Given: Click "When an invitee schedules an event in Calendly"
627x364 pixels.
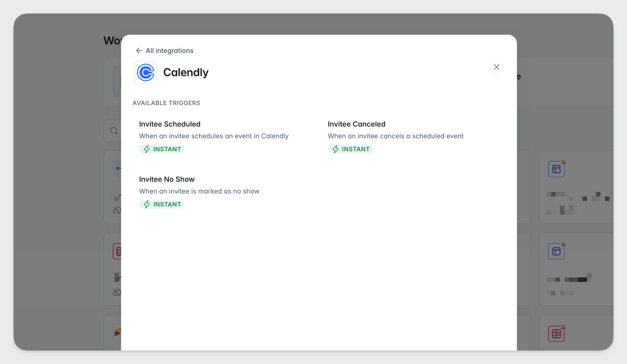Looking at the screenshot, I should click(x=214, y=136).
